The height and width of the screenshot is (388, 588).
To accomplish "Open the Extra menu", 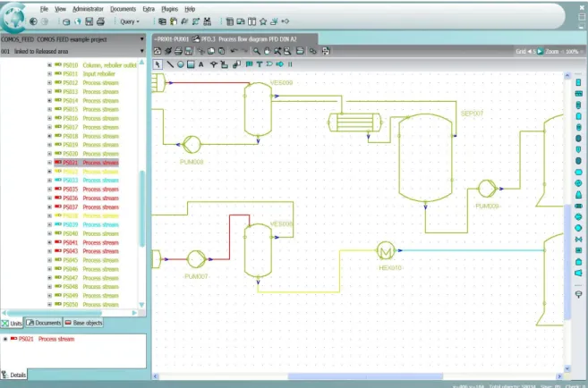I will (149, 9).
